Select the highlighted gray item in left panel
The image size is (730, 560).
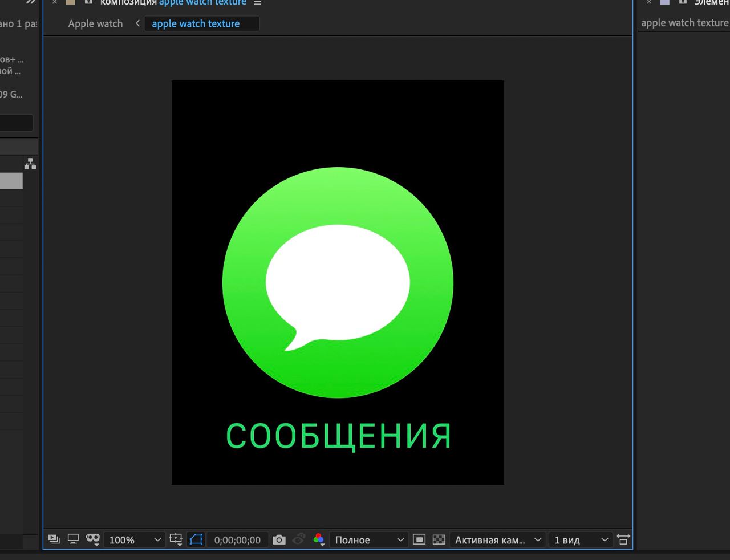[11, 181]
